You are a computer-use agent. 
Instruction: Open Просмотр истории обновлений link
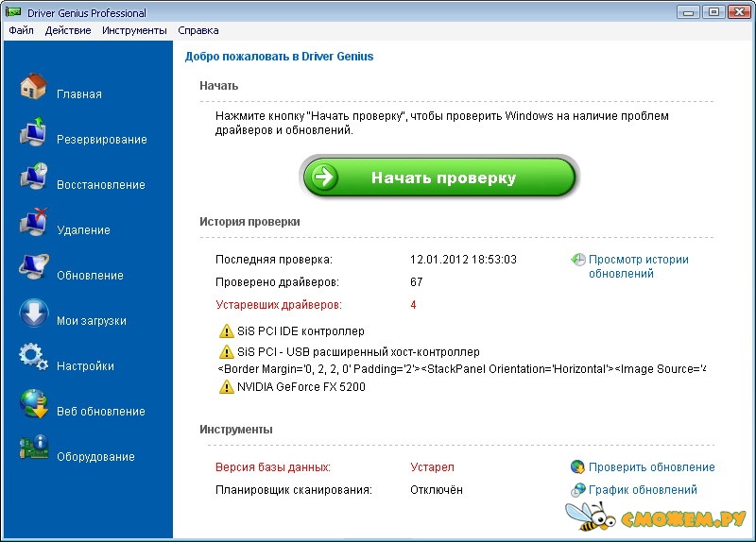point(639,266)
